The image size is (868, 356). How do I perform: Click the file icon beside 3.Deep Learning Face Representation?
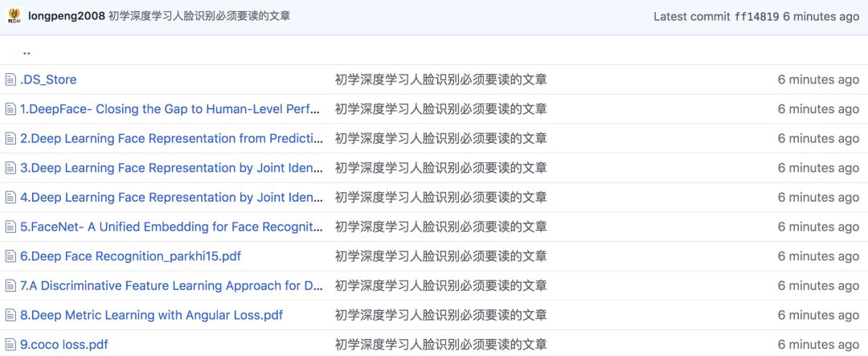click(10, 168)
